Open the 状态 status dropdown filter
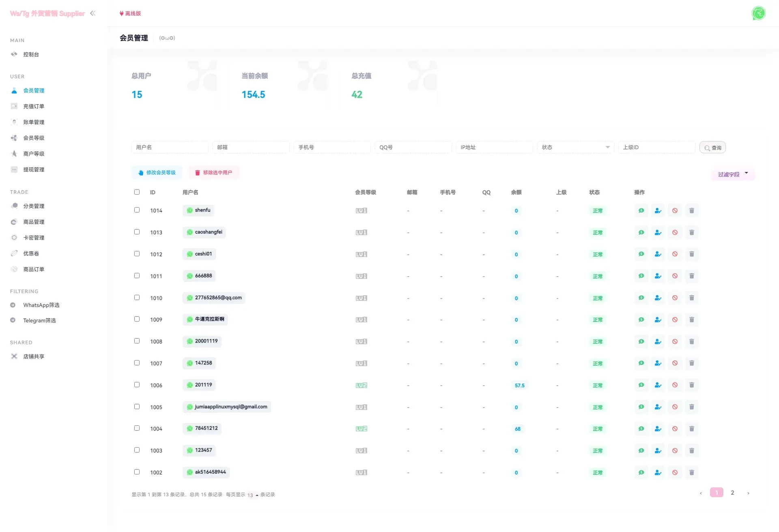779x532 pixels. 575,147
